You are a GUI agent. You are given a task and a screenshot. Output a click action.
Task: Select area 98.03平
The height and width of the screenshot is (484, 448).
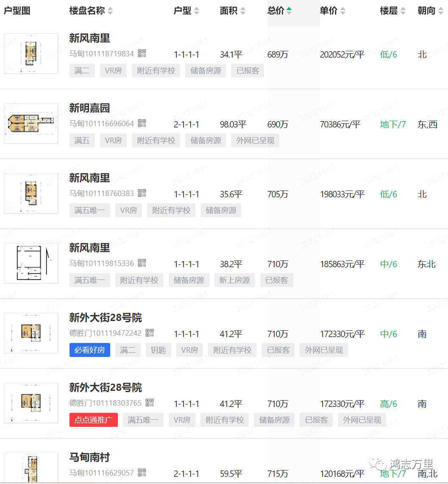coord(233,124)
